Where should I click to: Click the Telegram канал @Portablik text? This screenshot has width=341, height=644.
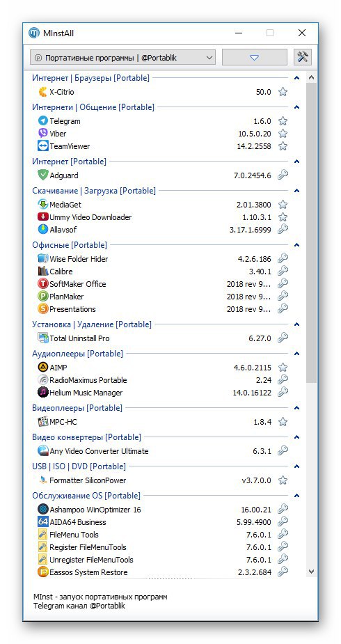coord(79,606)
